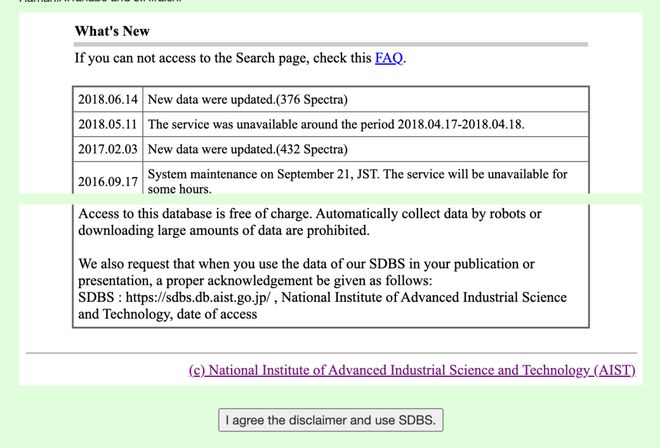Viewport: 660px width, 448px height.
Task: Click the 'We also request that when you use' paragraph
Action: click(306, 272)
